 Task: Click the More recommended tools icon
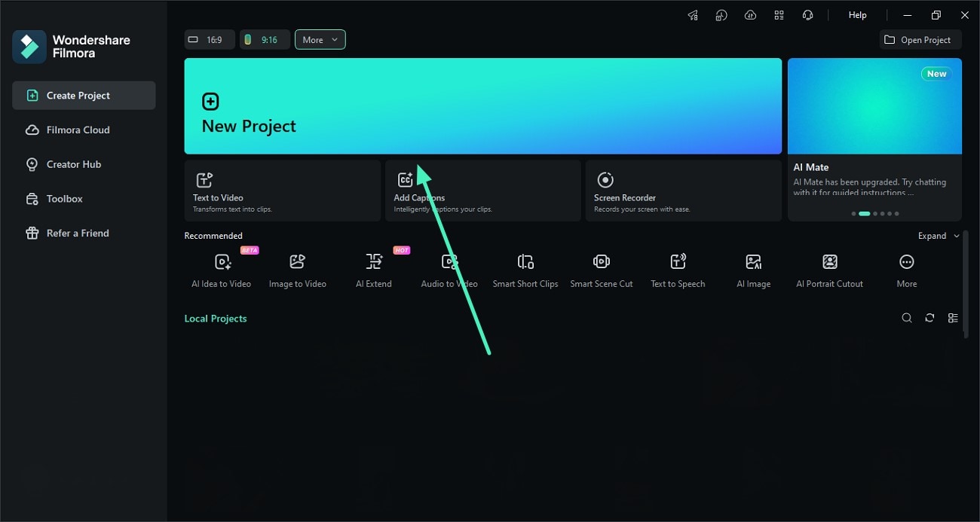click(907, 261)
